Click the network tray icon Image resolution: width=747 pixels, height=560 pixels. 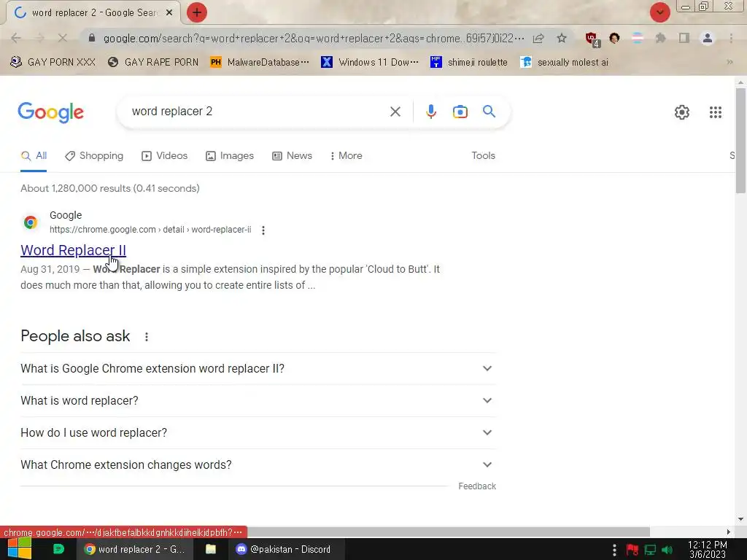[x=650, y=550]
